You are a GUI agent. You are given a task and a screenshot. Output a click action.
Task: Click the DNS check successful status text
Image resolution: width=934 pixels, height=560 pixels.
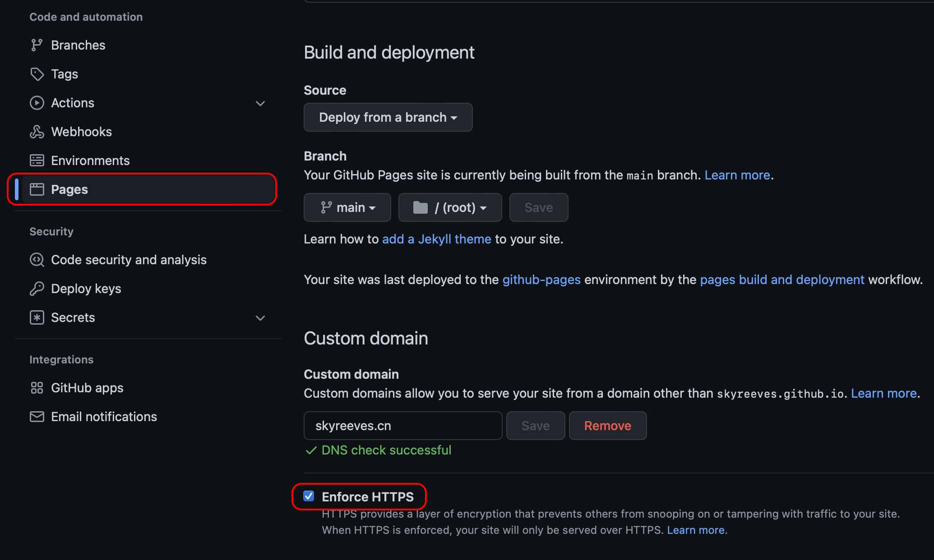coord(386,450)
